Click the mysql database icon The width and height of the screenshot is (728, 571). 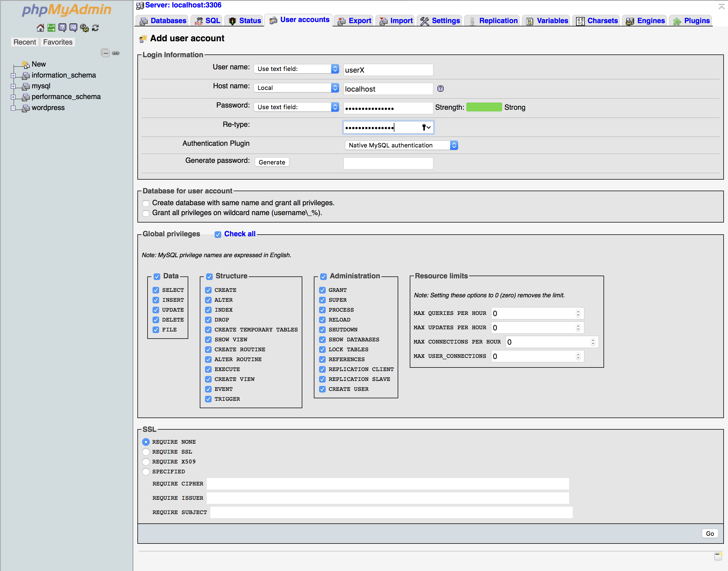(x=26, y=87)
